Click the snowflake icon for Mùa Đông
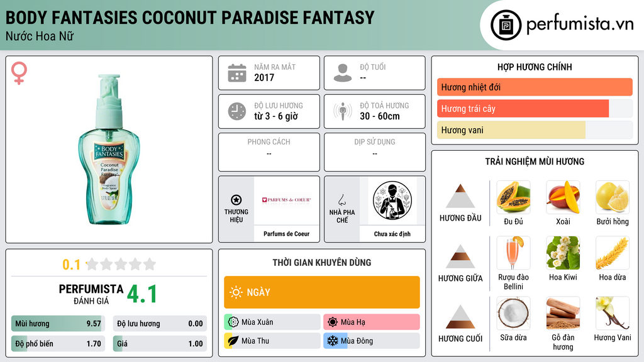644x362 pixels. click(333, 341)
